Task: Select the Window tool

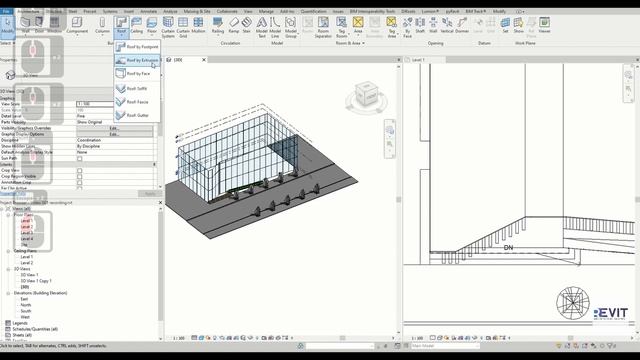Action: [54, 25]
